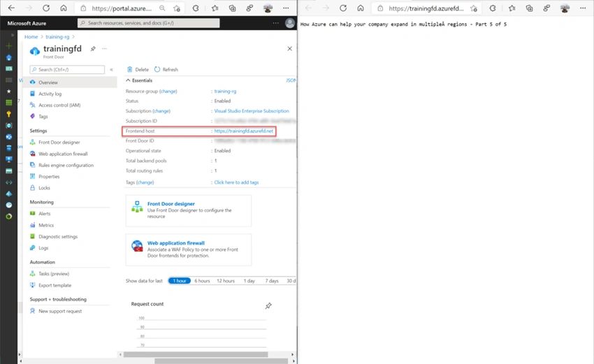This screenshot has height=364, width=594.
Task: Open favorites star in Azure sidebar
Action: 8,92
